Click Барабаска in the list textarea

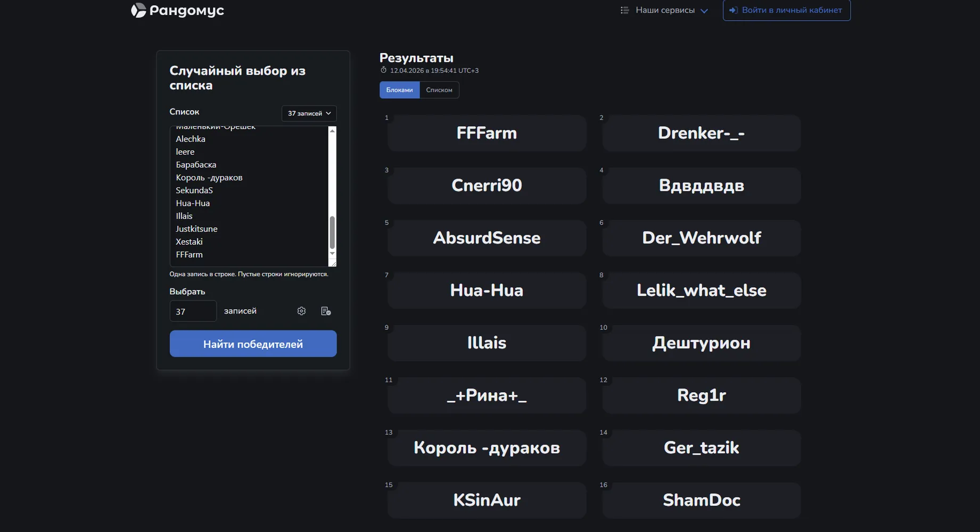click(196, 164)
